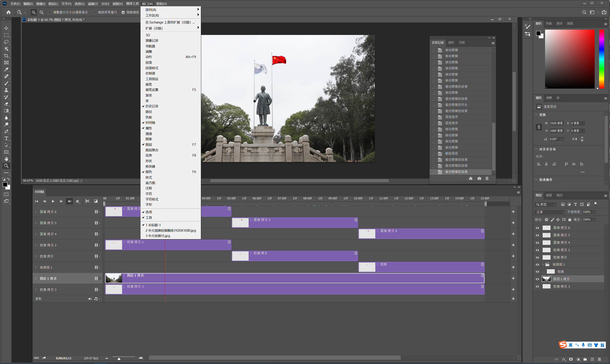Toggle the 细微缩放 checkbox
The width and height of the screenshot is (610, 364).
[x=123, y=12]
